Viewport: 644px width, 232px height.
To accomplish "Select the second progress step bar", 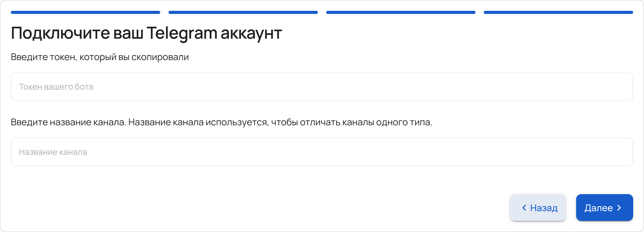I will tap(243, 12).
